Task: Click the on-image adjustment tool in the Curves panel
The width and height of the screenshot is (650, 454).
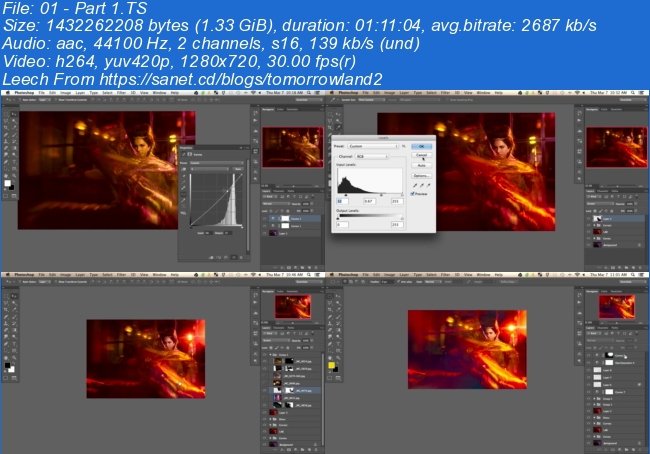Action: click(184, 169)
